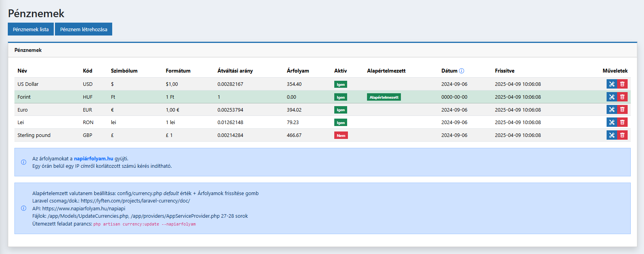Screen dimensions: 644x254
Task: Click the Átváltási arány column header
Action: click(x=235, y=71)
